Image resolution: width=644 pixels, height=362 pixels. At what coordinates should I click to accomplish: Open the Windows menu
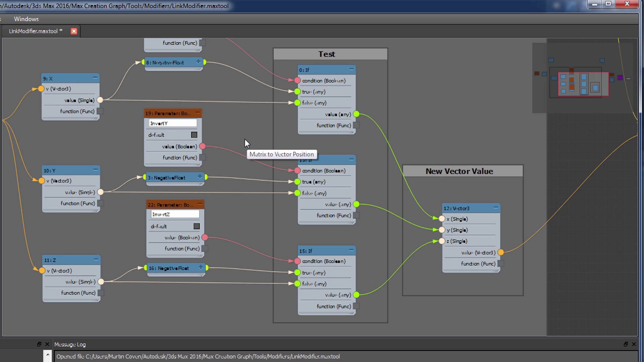click(x=26, y=19)
